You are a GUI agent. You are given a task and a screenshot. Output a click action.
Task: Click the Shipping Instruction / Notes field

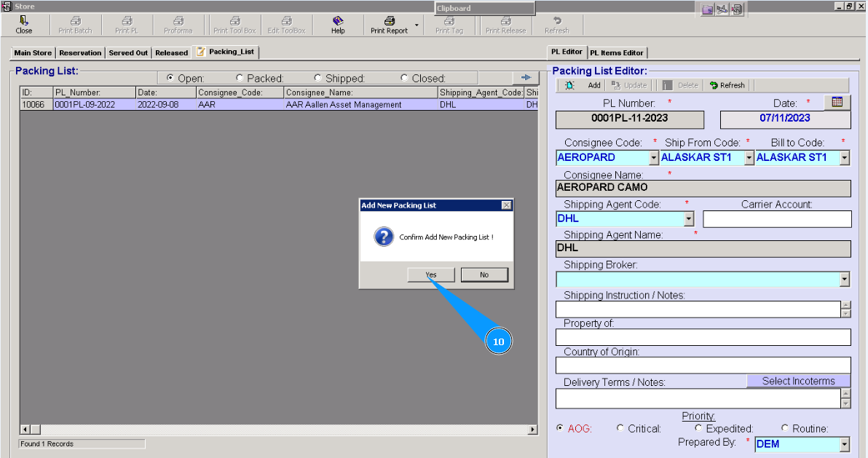pos(698,309)
